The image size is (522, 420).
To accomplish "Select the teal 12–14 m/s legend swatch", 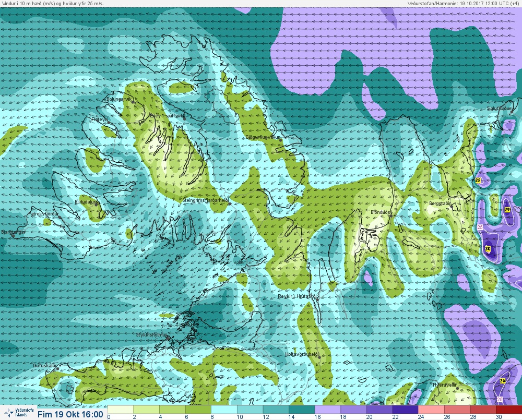I will pyautogui.click(x=276, y=410).
